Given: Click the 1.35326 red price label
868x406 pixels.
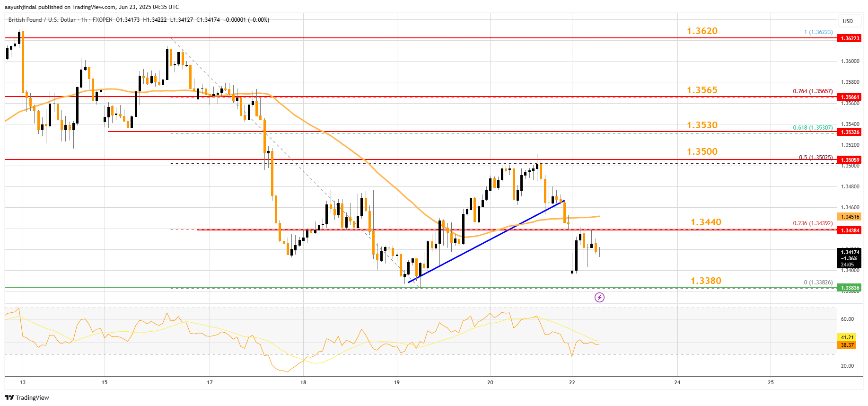Looking at the screenshot, I should click(x=849, y=132).
